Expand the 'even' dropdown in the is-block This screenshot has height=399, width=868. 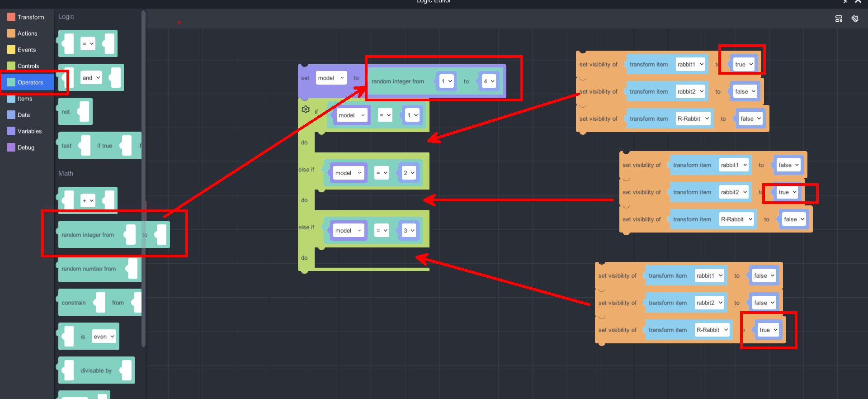[104, 337]
